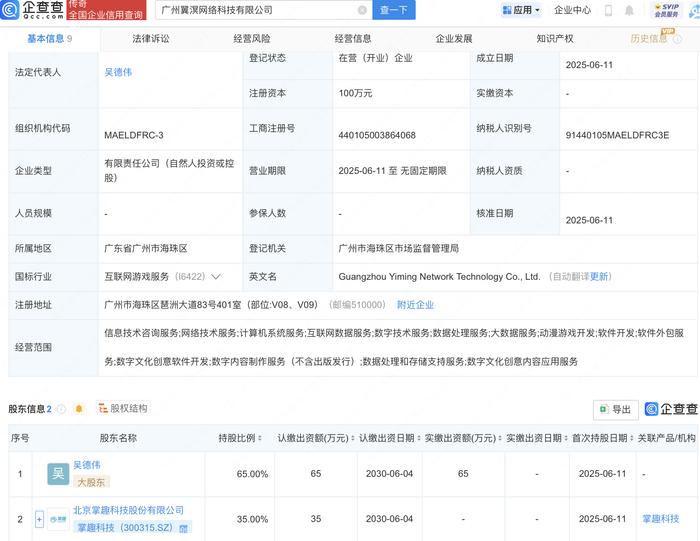Expand 互联网游戏服务 industry chevron
The height and width of the screenshot is (541, 700).
[216, 277]
